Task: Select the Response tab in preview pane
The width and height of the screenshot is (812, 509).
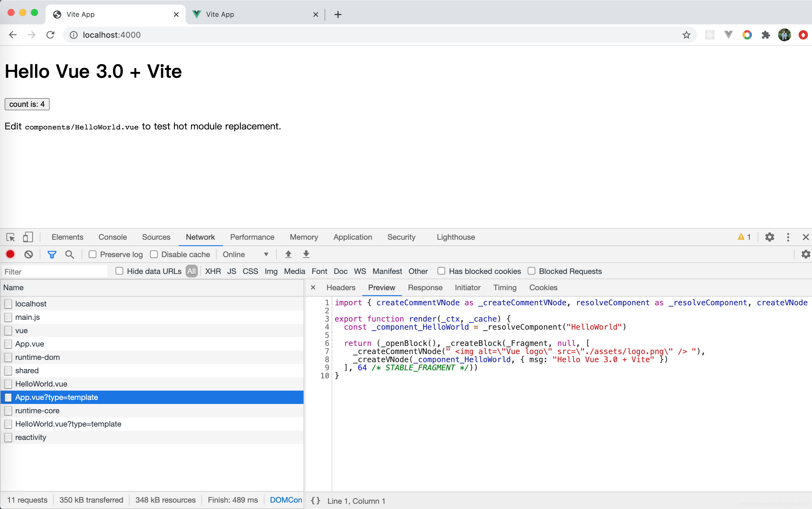Action: [x=425, y=287]
